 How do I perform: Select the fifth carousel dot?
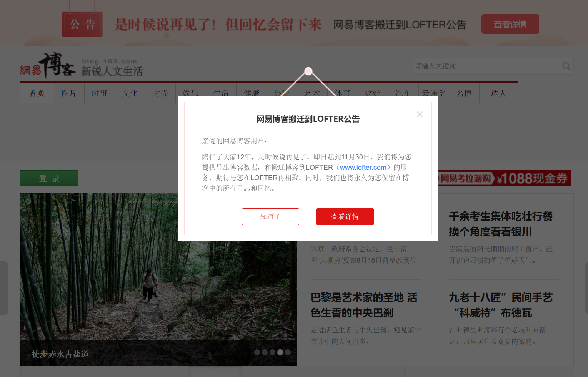click(288, 352)
